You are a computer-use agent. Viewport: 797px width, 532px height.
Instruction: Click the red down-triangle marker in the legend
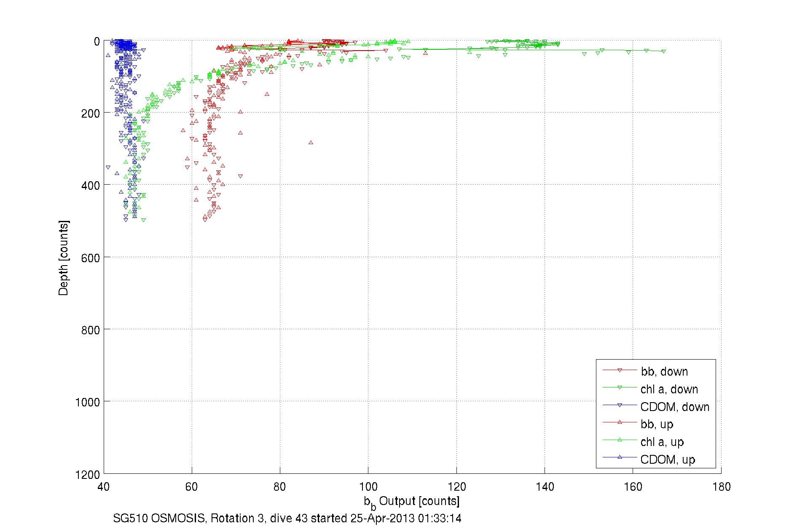pos(620,370)
